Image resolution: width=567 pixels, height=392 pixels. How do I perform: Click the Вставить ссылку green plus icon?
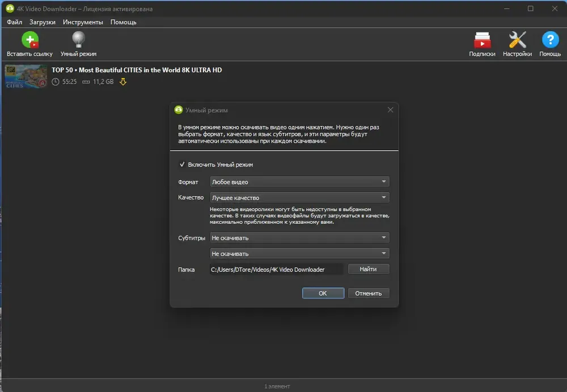coord(29,40)
